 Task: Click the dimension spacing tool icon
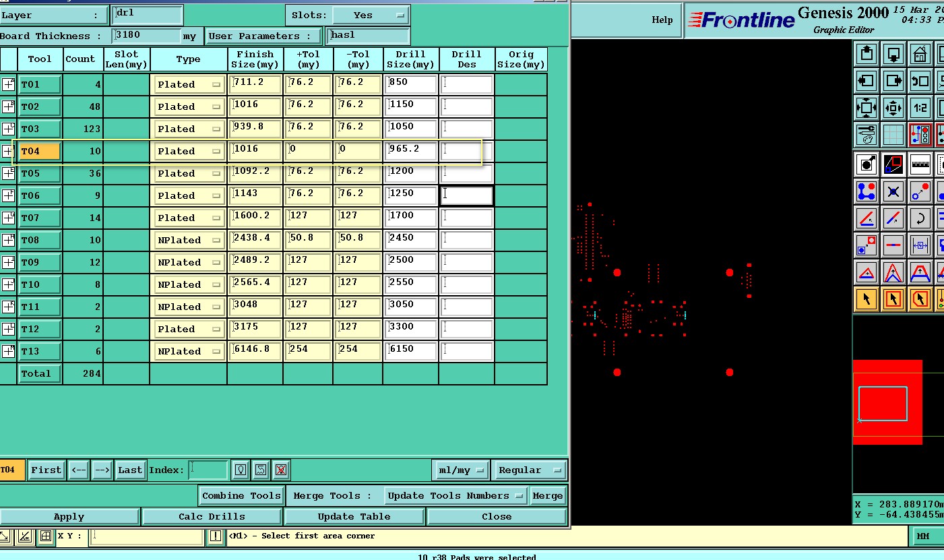920,245
